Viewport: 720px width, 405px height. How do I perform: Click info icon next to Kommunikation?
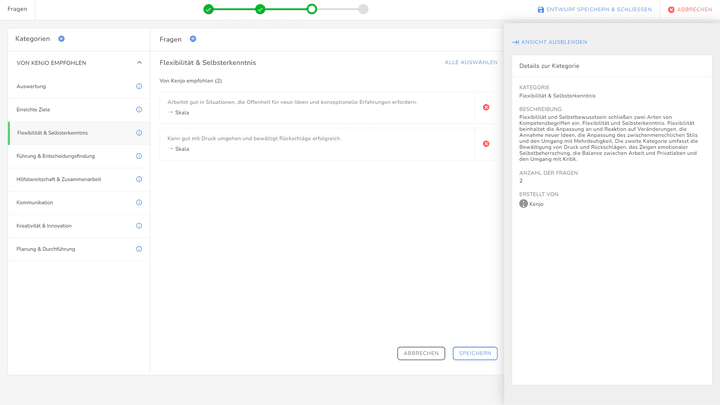click(x=139, y=202)
